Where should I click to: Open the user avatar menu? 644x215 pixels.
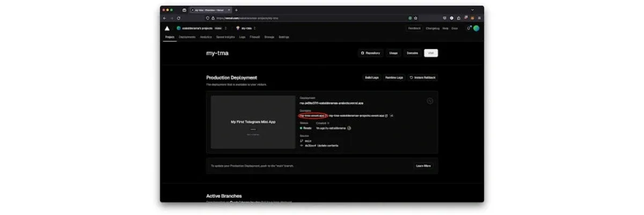[x=476, y=28]
